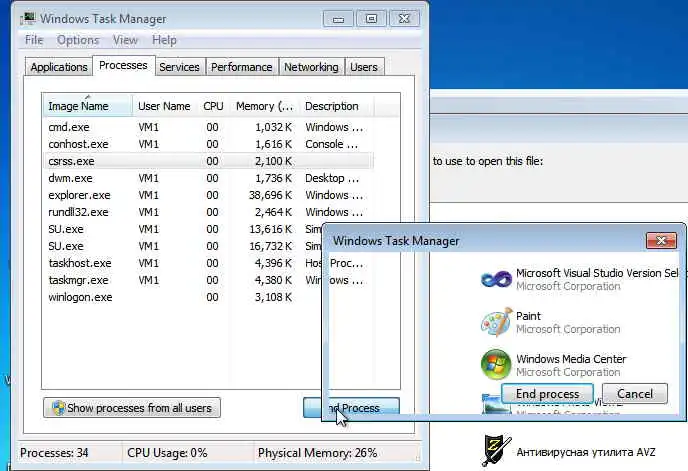Switch to the Networking tab

coord(311,67)
